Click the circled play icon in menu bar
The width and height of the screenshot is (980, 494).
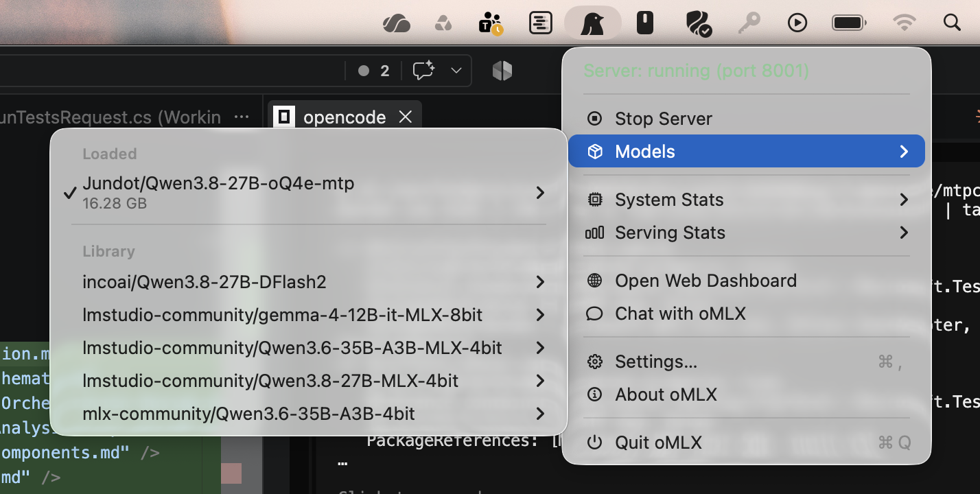tap(797, 23)
